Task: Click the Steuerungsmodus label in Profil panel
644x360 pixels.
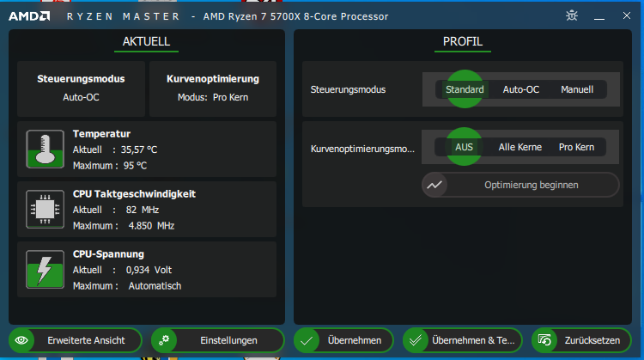Action: coord(348,89)
